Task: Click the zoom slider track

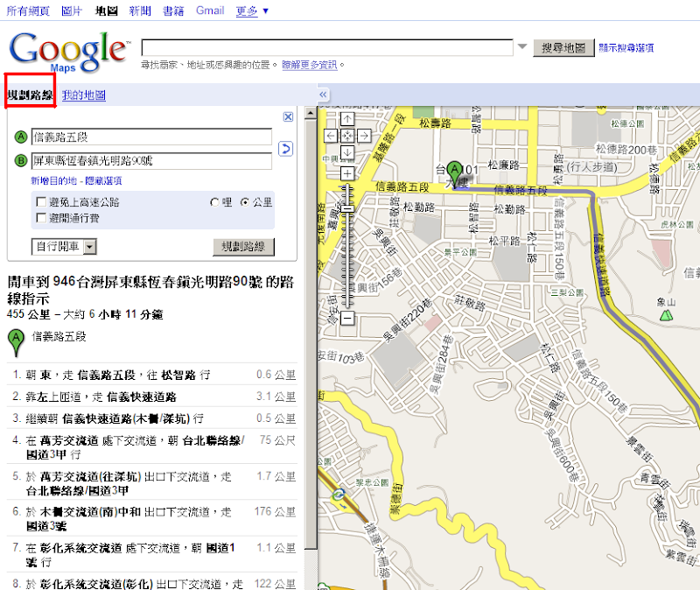Action: coord(347,246)
